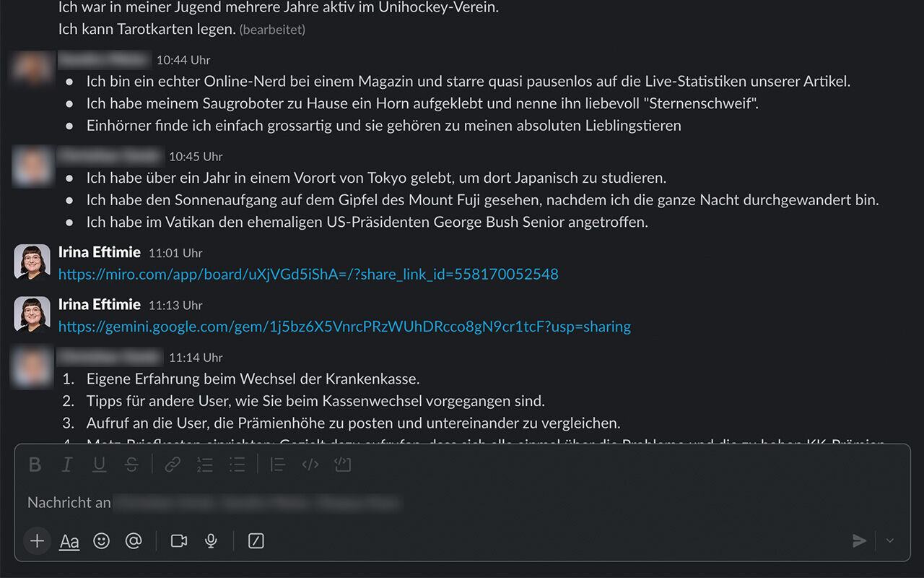Hide formatting with the underline toggle
This screenshot has height=578, width=924.
[x=100, y=465]
